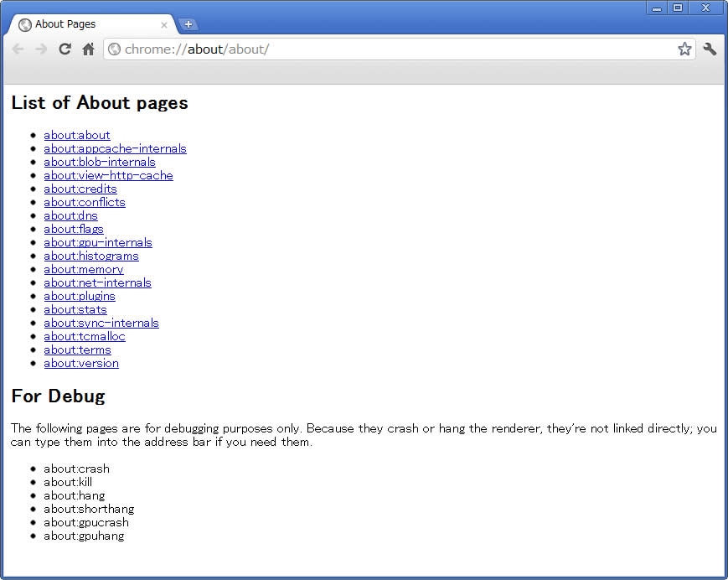Image resolution: width=728 pixels, height=580 pixels.
Task: Click the about:gpucrash text entry
Action: (x=86, y=523)
